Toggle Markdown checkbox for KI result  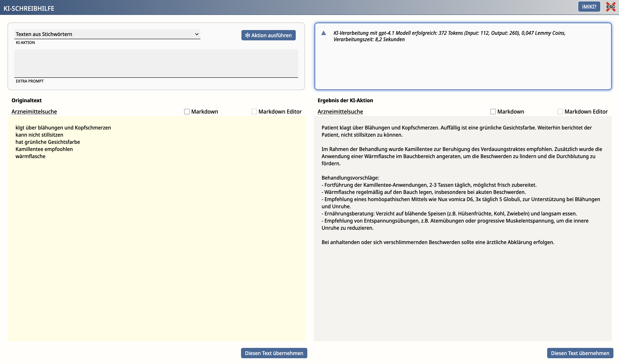(493, 112)
